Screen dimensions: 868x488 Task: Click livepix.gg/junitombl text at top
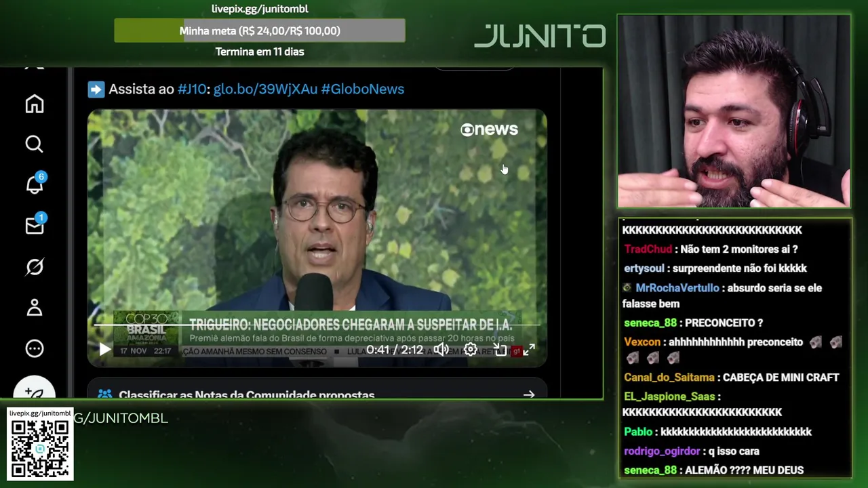(x=260, y=9)
